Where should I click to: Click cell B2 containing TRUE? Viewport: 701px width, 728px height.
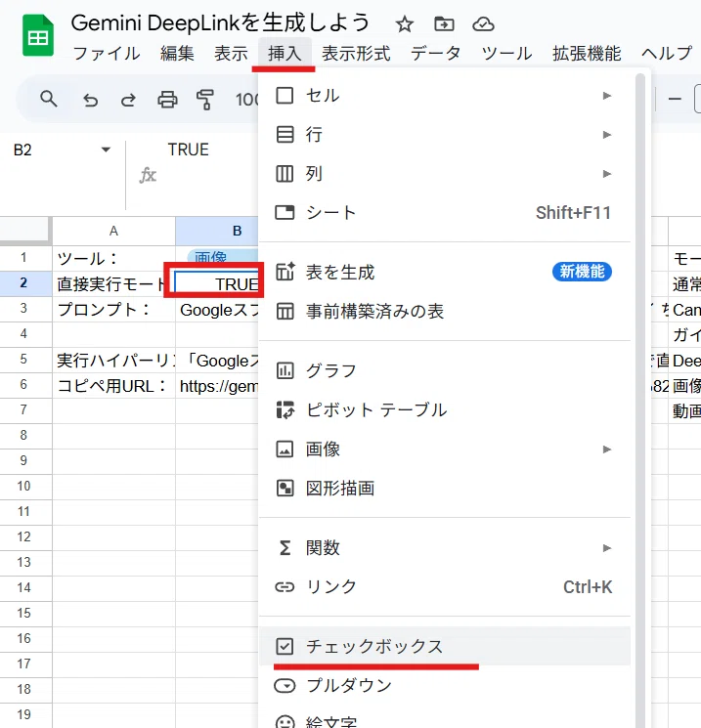(x=216, y=283)
